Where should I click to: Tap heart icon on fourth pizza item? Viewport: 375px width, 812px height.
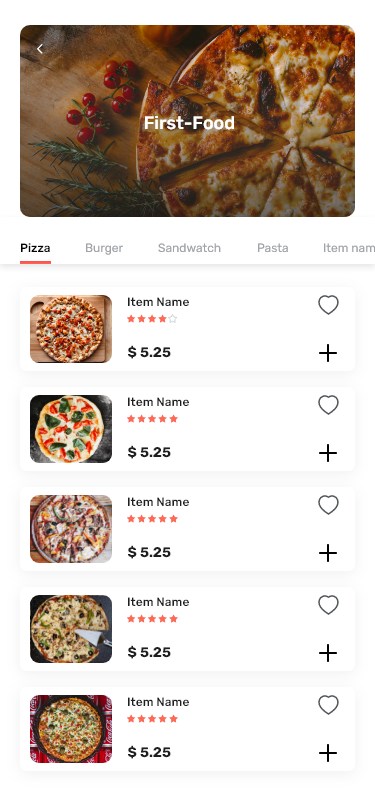coord(328,605)
